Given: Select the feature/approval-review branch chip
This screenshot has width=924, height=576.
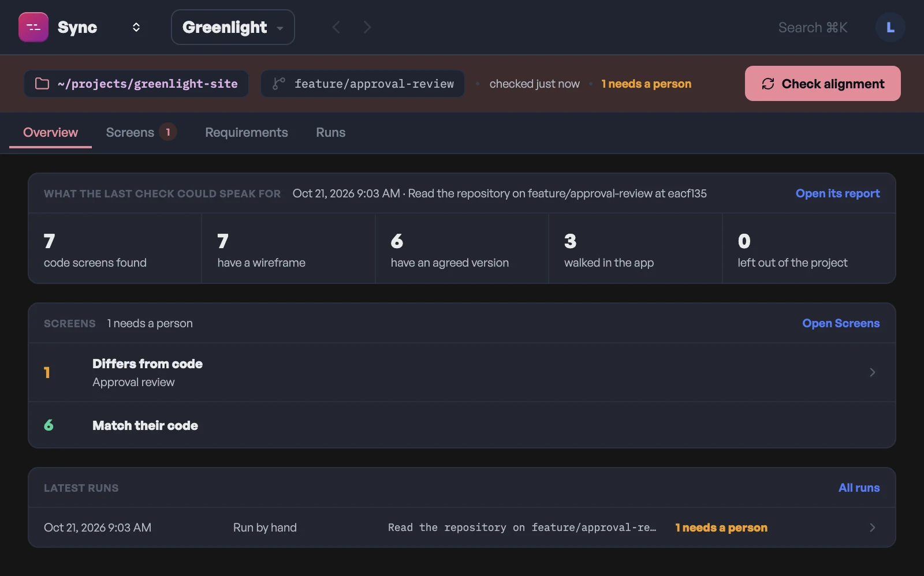Looking at the screenshot, I should (x=363, y=84).
